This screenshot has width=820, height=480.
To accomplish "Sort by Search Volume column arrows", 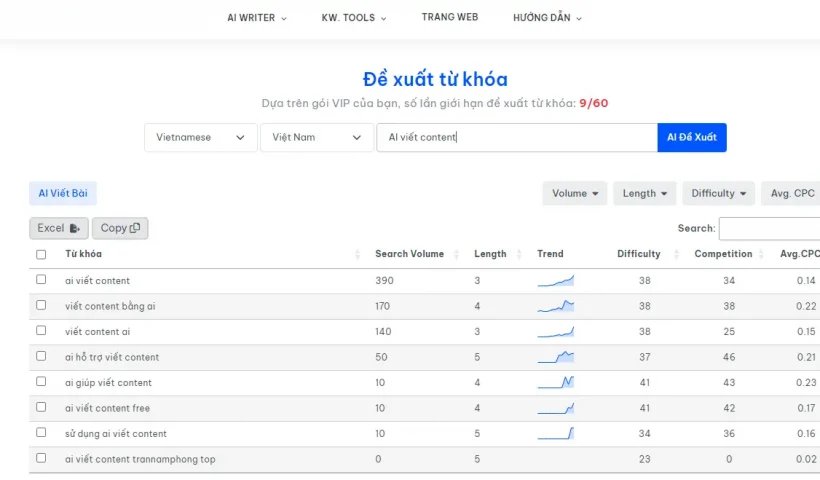I will tap(457, 254).
